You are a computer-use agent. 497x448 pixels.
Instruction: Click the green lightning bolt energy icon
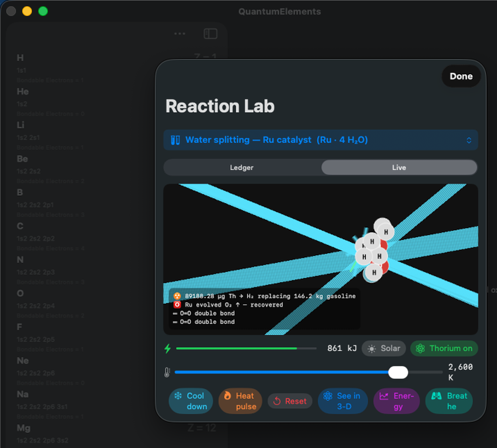(167, 349)
